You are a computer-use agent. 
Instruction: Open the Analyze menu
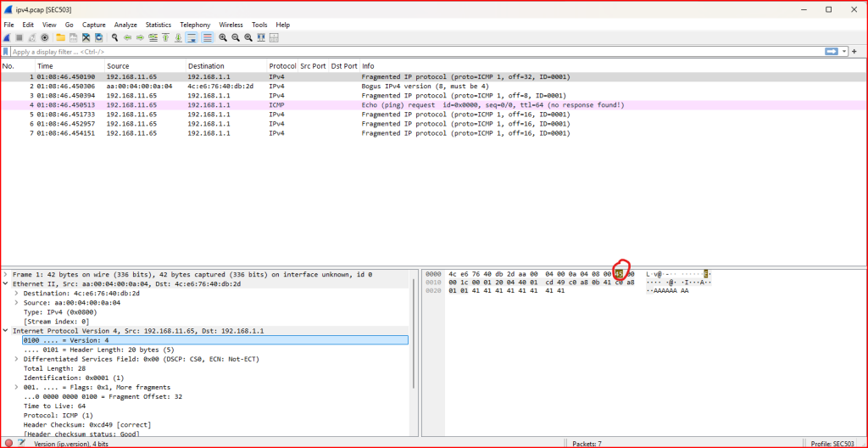125,25
